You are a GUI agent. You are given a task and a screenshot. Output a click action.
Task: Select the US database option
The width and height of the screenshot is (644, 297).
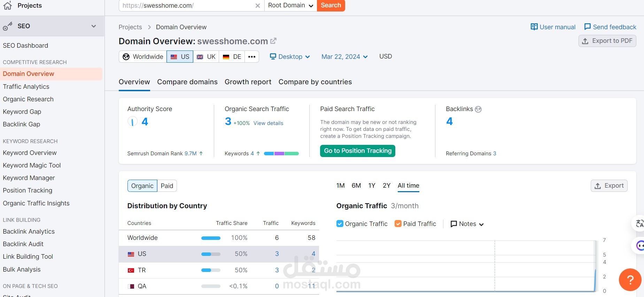pos(180,57)
